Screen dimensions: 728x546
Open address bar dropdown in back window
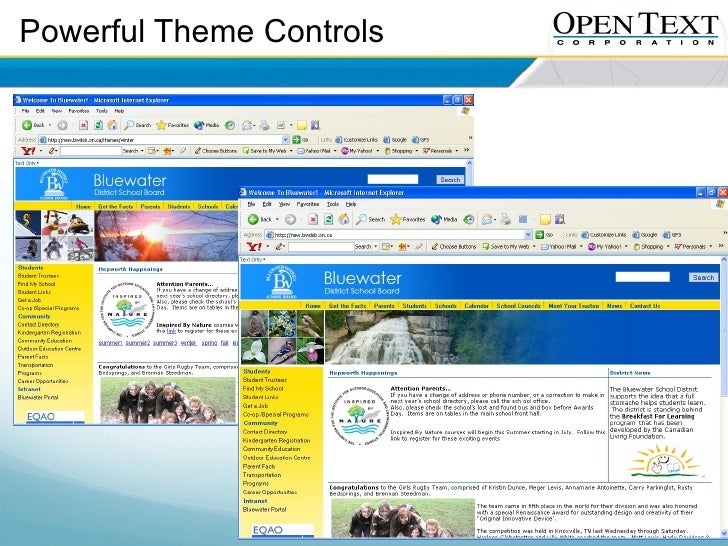click(286, 139)
